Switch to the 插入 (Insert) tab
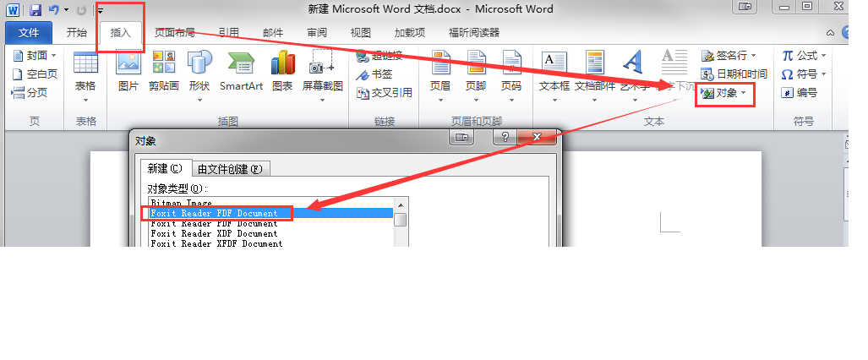 120,33
